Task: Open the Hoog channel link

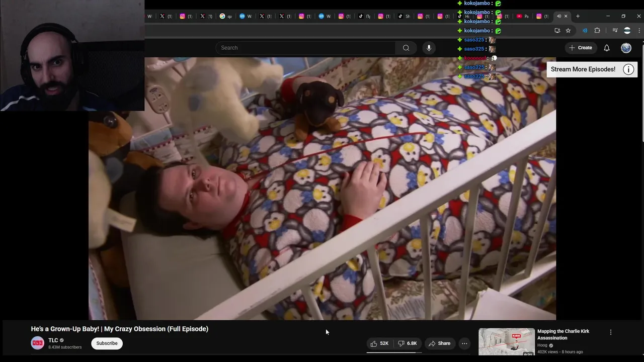Action: [542, 345]
